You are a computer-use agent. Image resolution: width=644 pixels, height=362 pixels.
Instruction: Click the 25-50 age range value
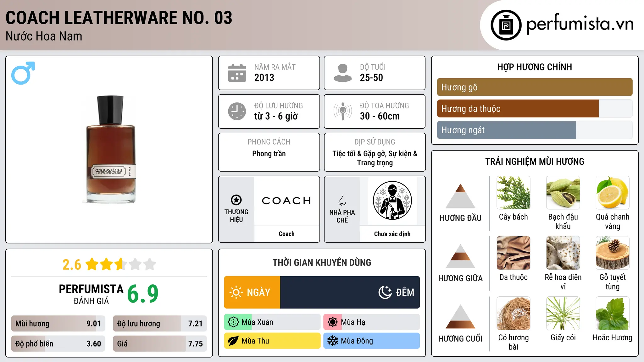(371, 78)
